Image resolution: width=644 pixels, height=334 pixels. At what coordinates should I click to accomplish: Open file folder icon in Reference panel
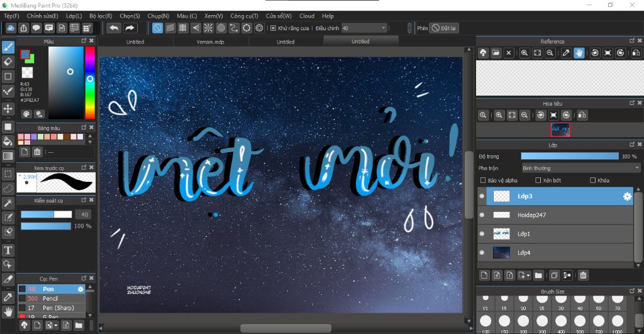[x=496, y=53]
